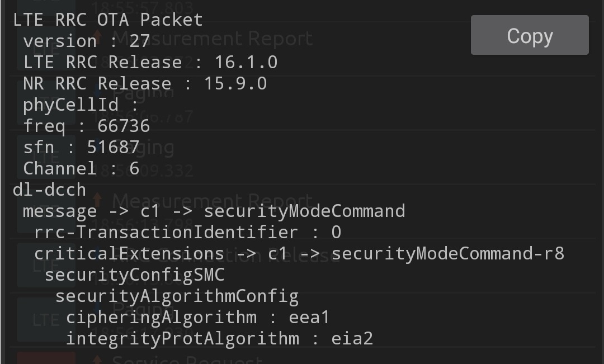Viewport: 604px width, 364px height.
Task: Click the integrityProtAlgorithm : eia2 entry
Action: pyautogui.click(x=219, y=338)
